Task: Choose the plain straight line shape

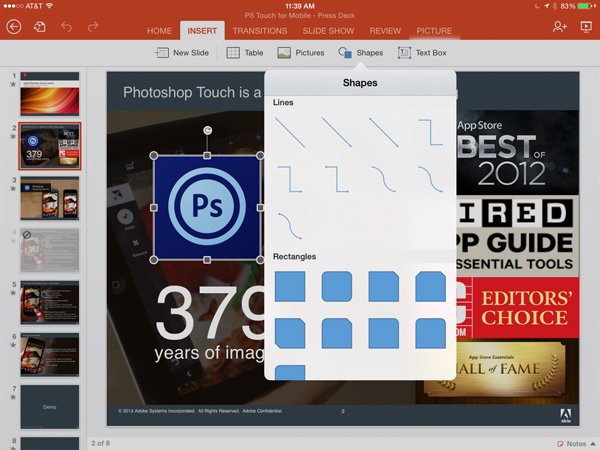Action: point(290,132)
